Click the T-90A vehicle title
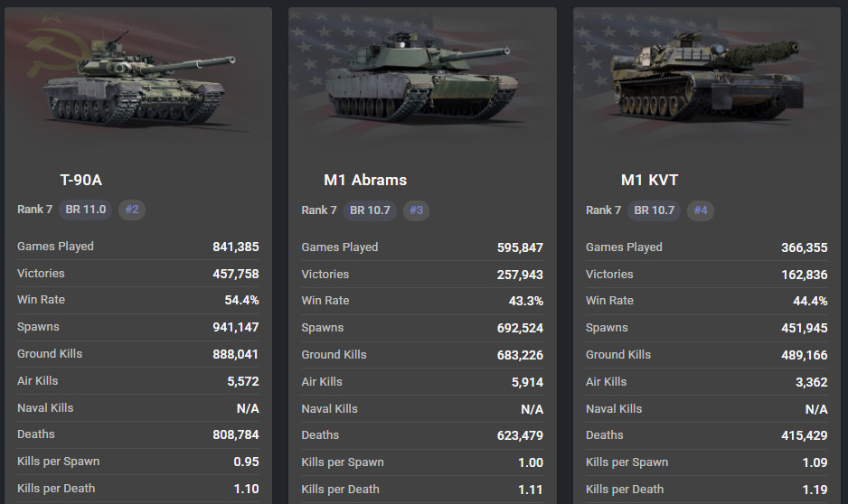848x504 pixels. (x=81, y=180)
